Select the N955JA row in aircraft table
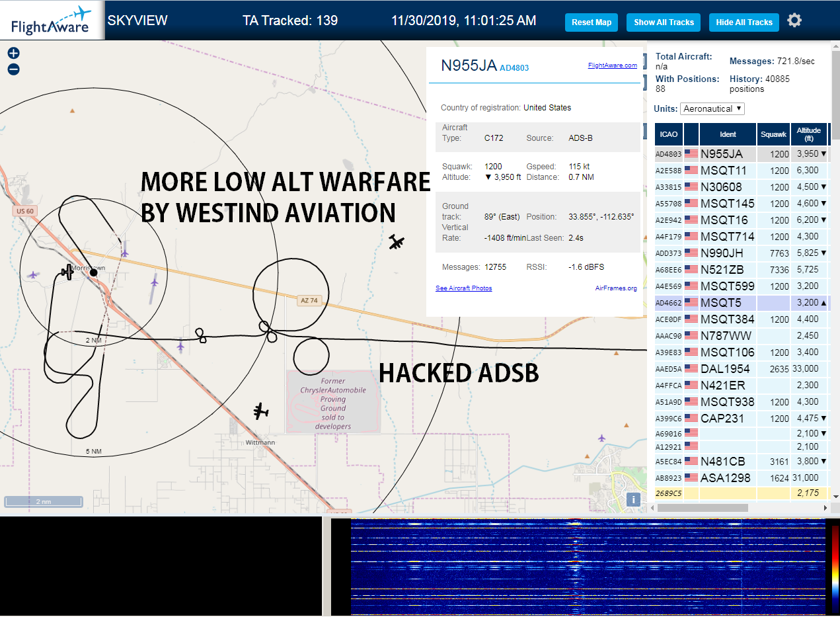Screen dimensions: 840x617 (741, 153)
